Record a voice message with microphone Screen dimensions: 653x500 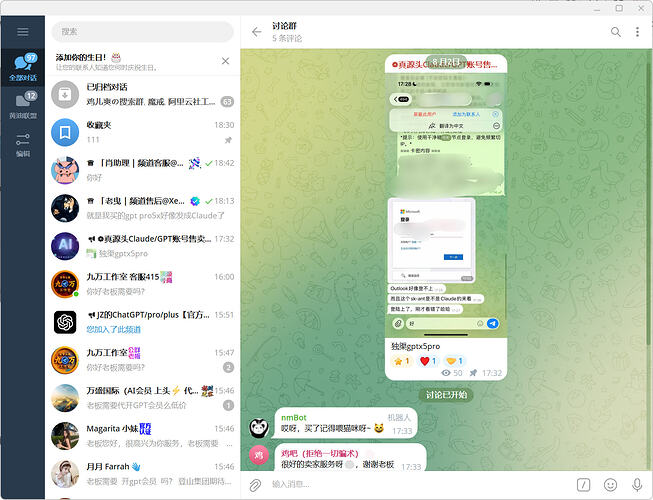637,485
